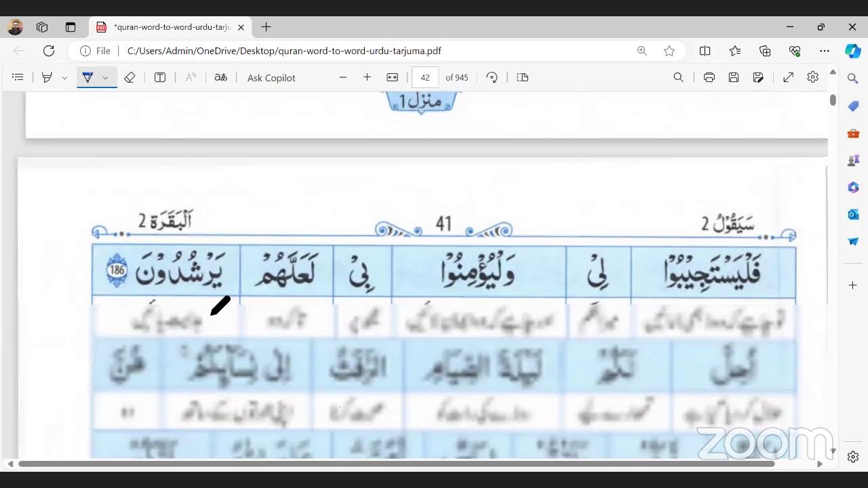Start Read aloud feature
Viewport: 868px width, 488px height.
191,77
